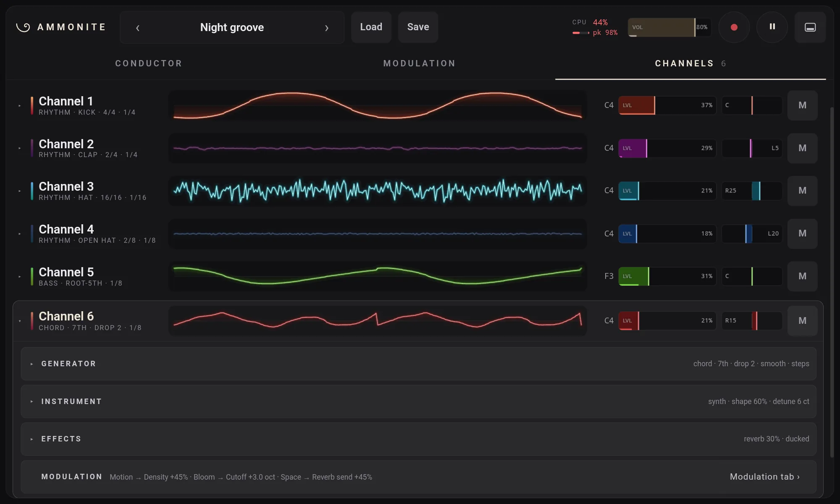Switch to the Modulation tab
Image resolution: width=840 pixels, height=504 pixels.
(x=419, y=63)
